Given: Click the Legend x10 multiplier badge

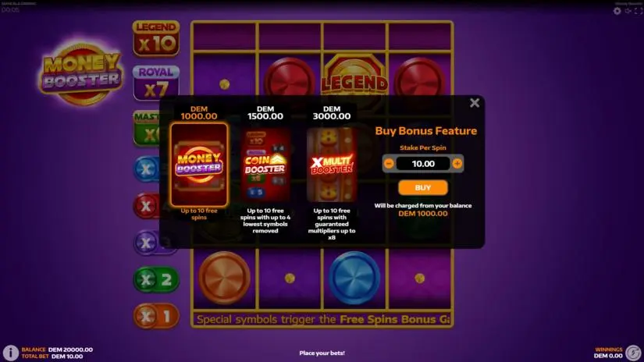Looking at the screenshot, I should (156, 38).
